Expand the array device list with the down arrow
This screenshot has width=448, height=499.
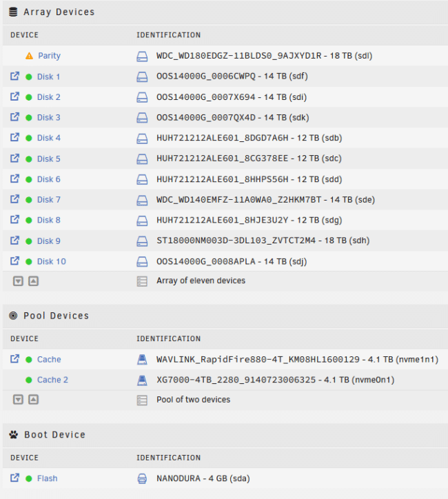[x=18, y=281]
